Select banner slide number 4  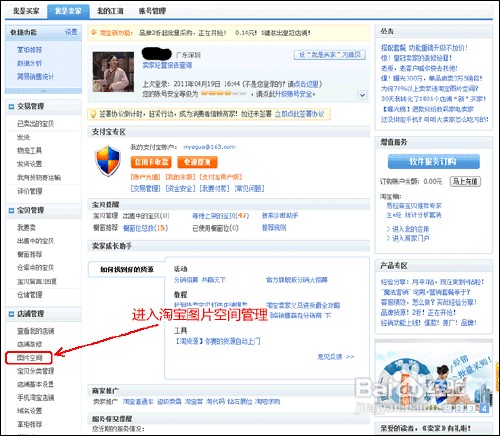coord(484,408)
